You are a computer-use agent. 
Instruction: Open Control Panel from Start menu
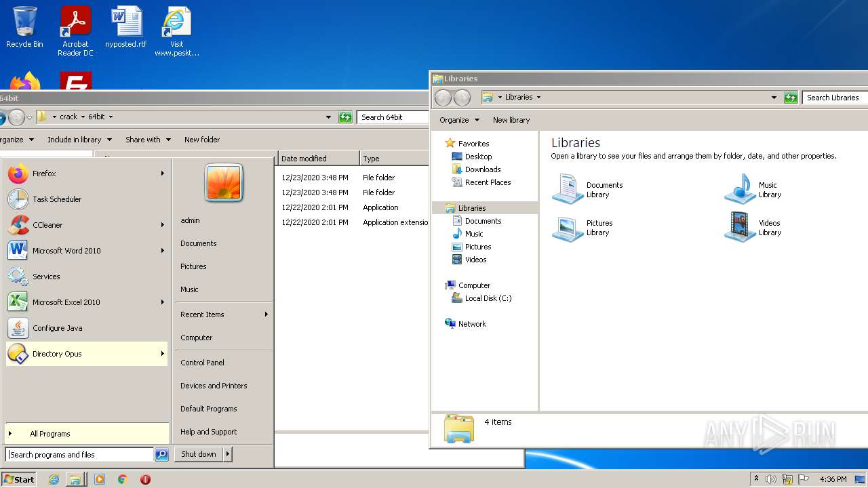click(x=202, y=363)
